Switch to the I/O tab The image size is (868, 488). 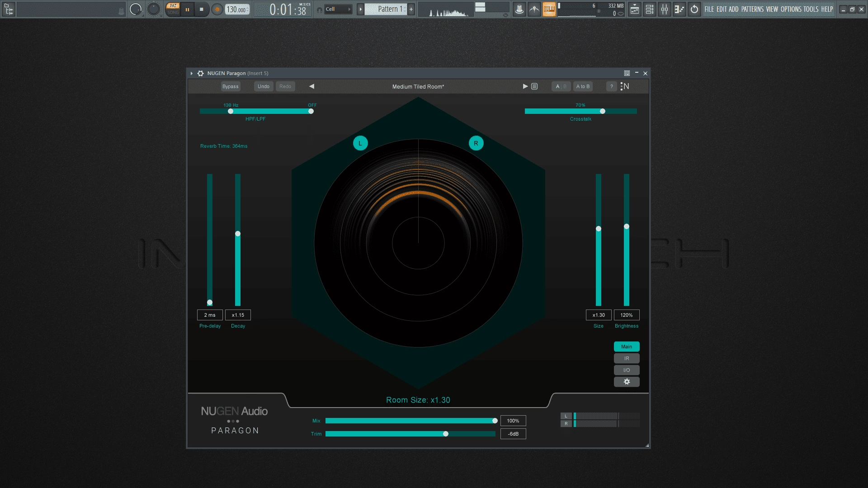(x=627, y=370)
